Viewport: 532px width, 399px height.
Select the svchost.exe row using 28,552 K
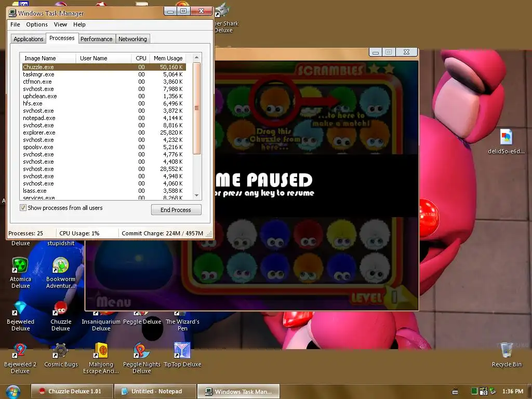point(104,169)
